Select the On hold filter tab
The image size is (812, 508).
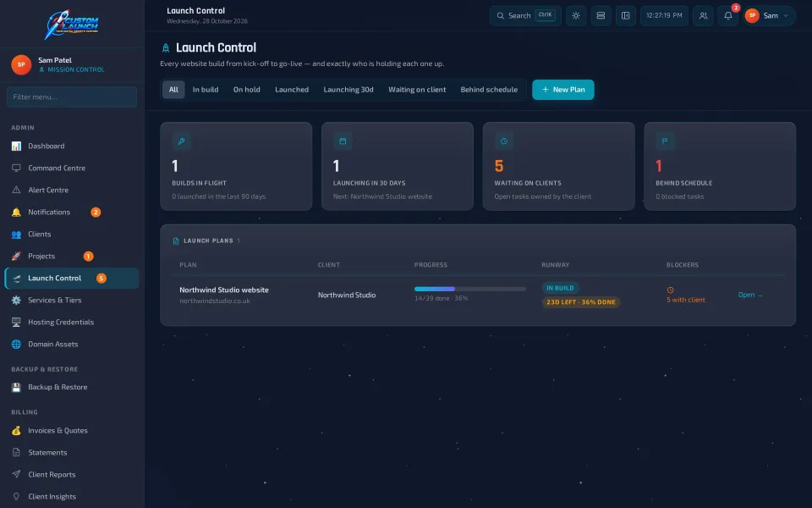(x=246, y=90)
